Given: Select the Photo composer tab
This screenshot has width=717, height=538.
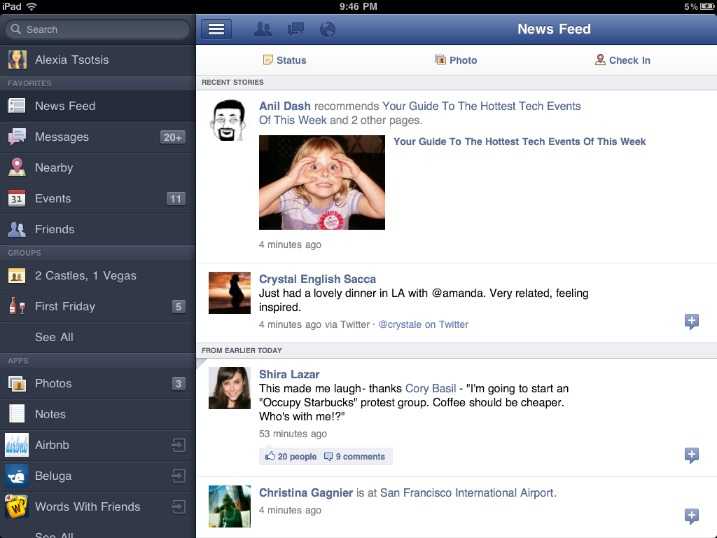Looking at the screenshot, I should pos(456,60).
